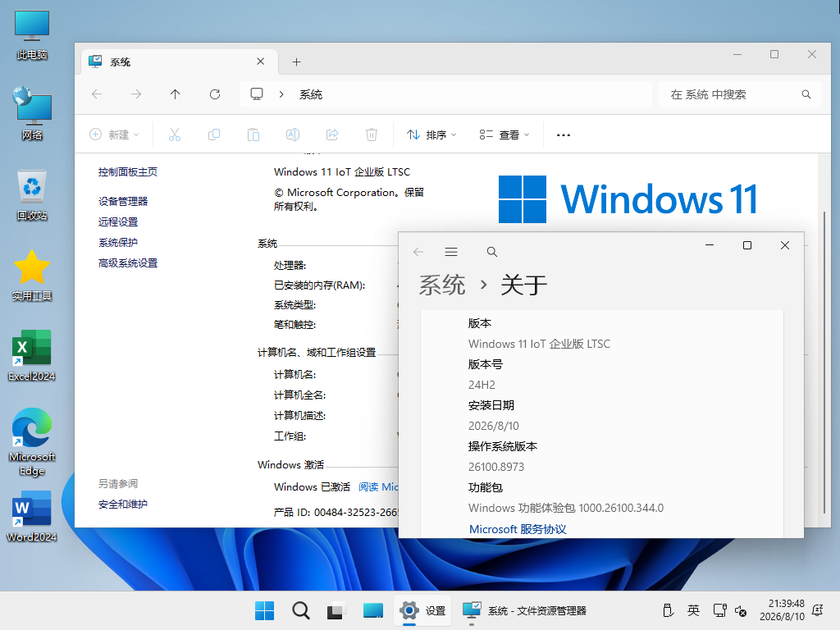Open the 排序 sort dropdown

(431, 135)
